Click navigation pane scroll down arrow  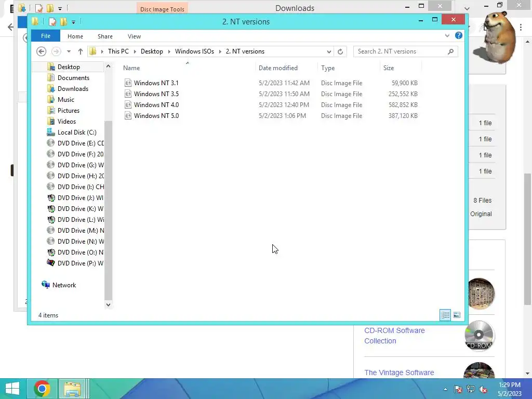pyautogui.click(x=108, y=304)
